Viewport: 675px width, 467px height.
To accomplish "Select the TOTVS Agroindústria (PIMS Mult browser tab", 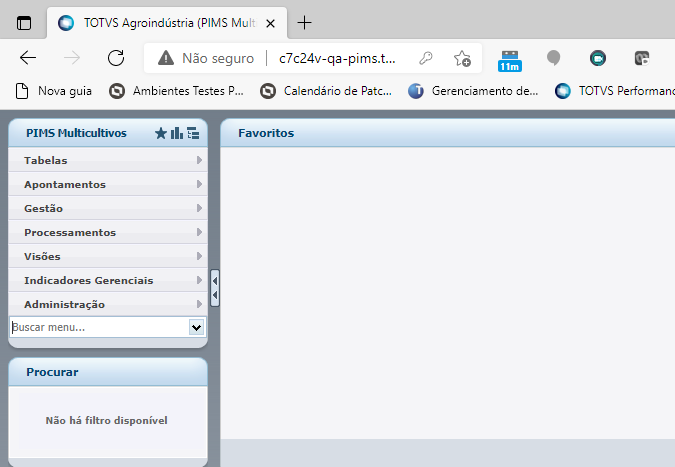I will point(167,23).
